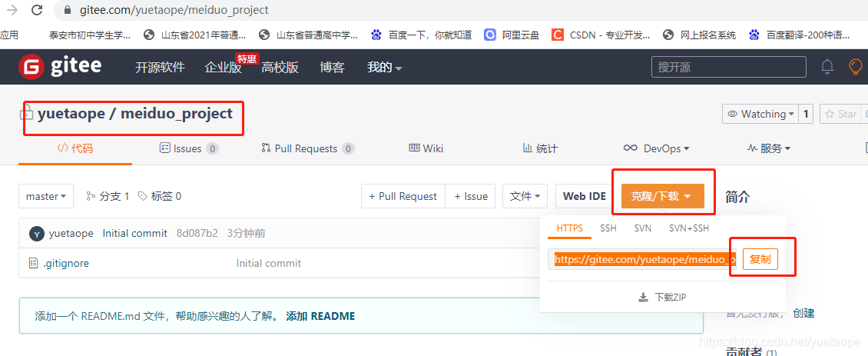Click the 阿里云盘 bookmark icon
868x356 pixels.
click(x=490, y=35)
